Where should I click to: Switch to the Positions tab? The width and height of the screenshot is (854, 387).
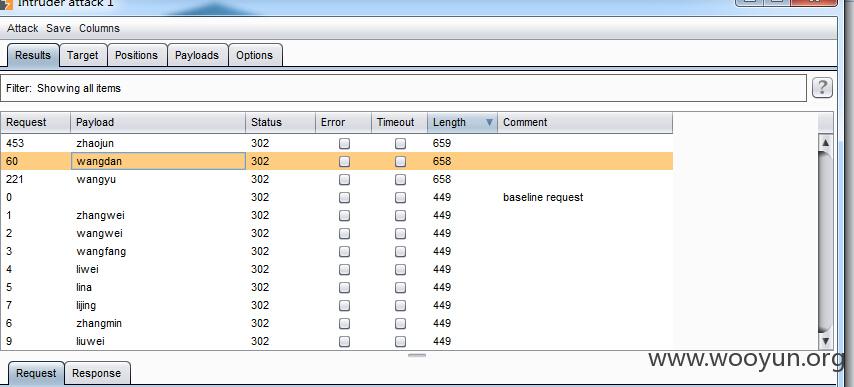[x=136, y=55]
